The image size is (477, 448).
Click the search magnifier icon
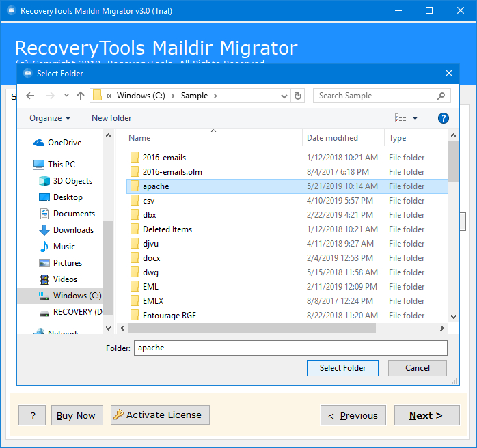point(441,96)
